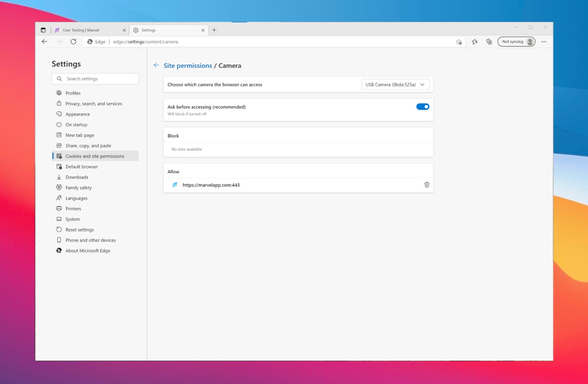Open Privacy, search, and services section
Screen dimensions: 588x384
95,103
